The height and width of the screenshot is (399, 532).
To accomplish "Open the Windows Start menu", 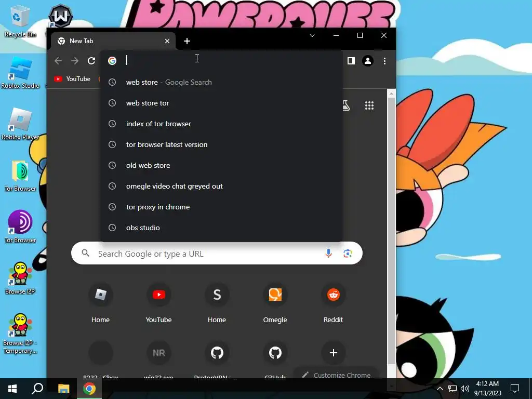I will click(x=12, y=389).
